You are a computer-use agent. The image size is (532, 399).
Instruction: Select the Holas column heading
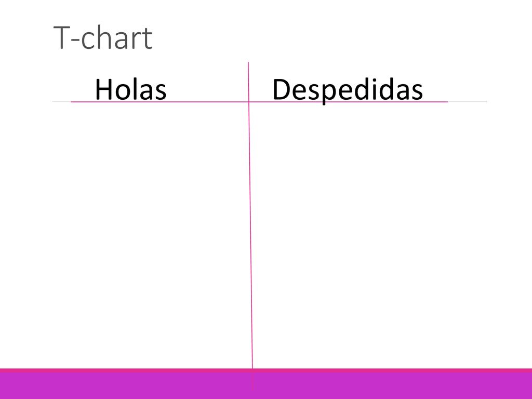(130, 89)
